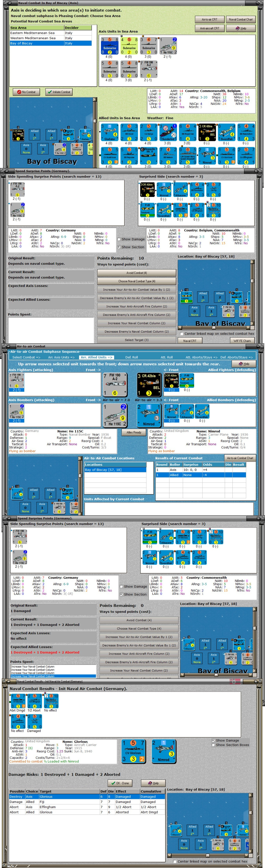Screen dimensions: 265x868
Task: Click the OK - Done button
Action: (x=120, y=783)
